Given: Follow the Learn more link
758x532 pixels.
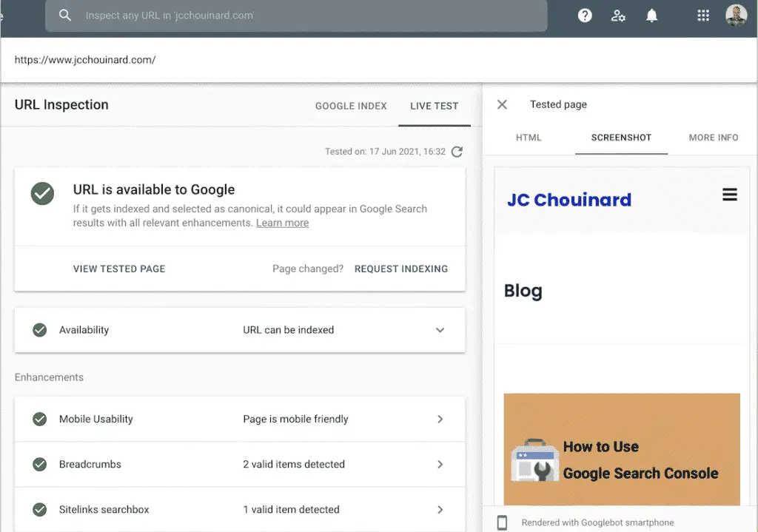Looking at the screenshot, I should 282,223.
